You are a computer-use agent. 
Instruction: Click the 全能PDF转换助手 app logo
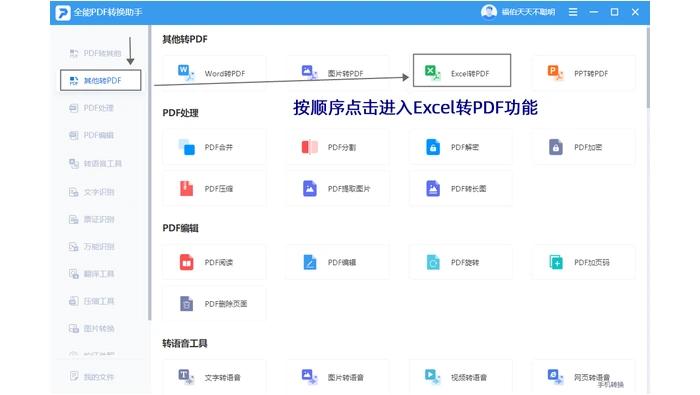pyautogui.click(x=63, y=12)
